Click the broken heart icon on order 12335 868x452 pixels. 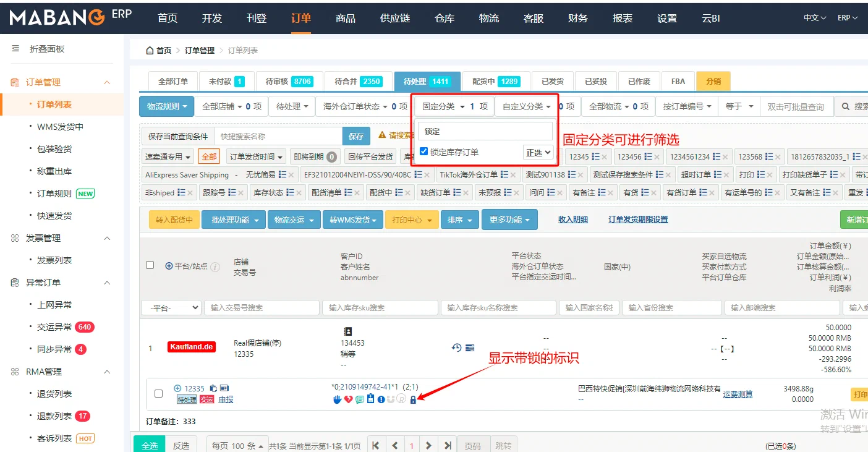349,399
